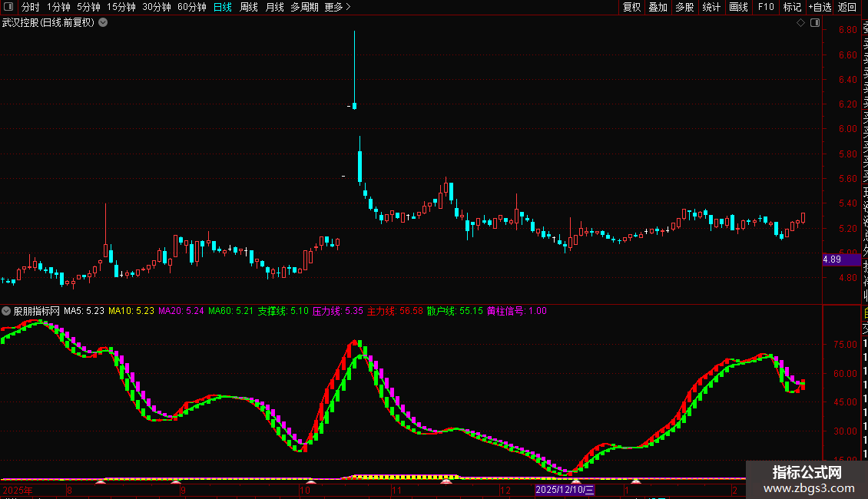Click the 散户线: 55.15 readout
868x499 pixels.
click(x=455, y=311)
